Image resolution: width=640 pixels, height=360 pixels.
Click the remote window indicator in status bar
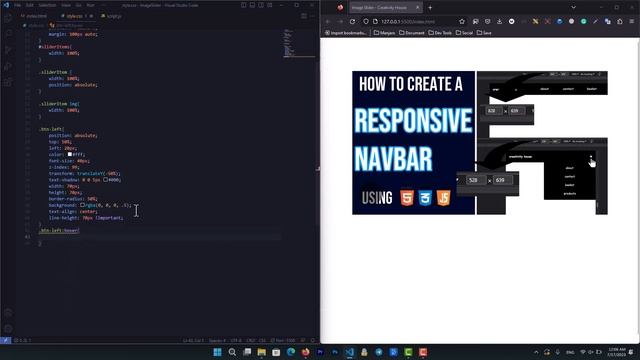6,340
